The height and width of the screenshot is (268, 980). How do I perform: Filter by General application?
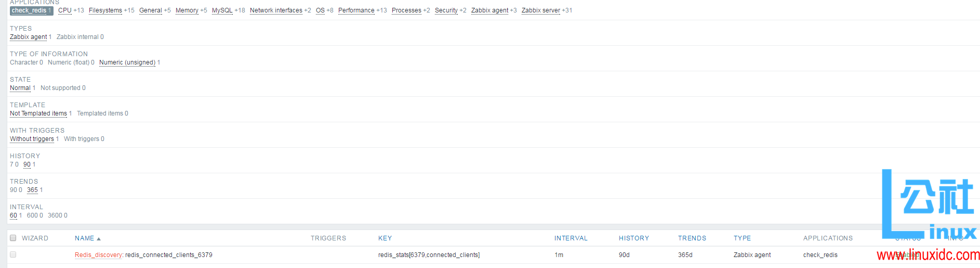(x=151, y=10)
